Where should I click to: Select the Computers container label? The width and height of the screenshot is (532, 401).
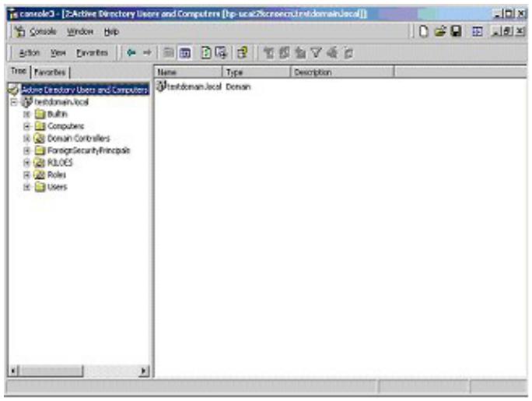66,126
